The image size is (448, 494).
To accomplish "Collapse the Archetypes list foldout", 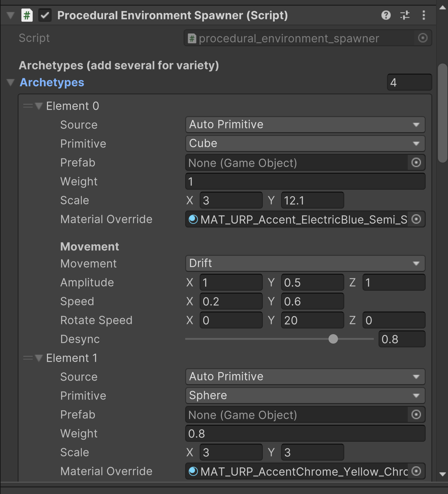I will 11,82.
